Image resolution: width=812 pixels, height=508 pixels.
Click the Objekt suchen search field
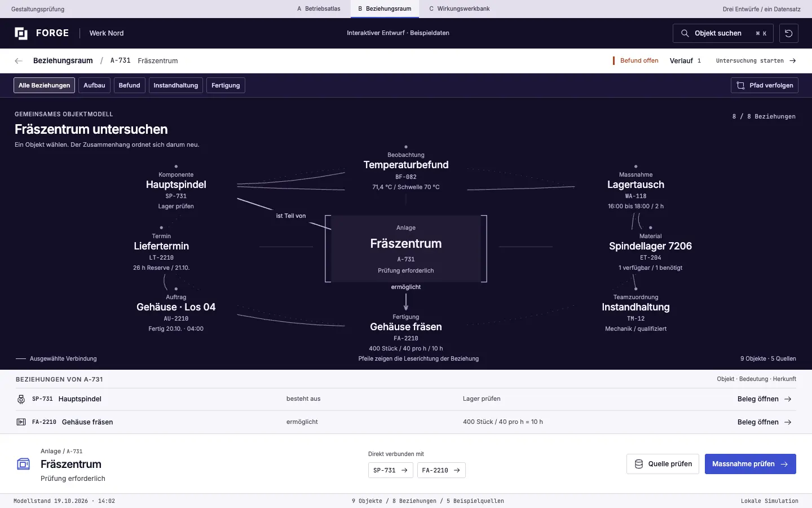[x=724, y=33]
